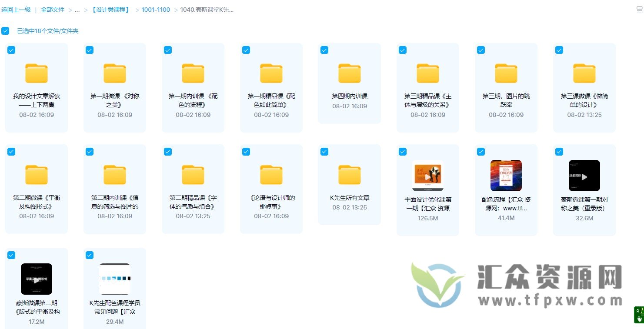Image resolution: width=644 pixels, height=329 pixels.
Task: Click the 全部文件 link
Action: pos(52,9)
